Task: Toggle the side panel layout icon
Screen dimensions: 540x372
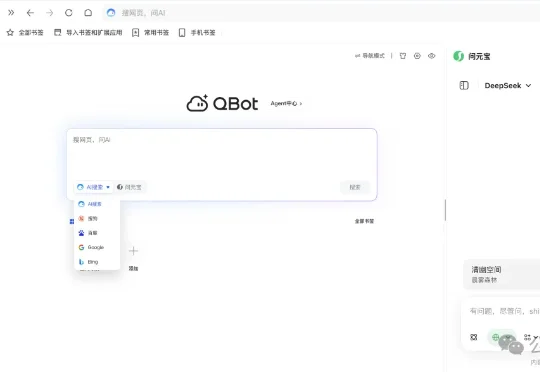Action: click(464, 85)
